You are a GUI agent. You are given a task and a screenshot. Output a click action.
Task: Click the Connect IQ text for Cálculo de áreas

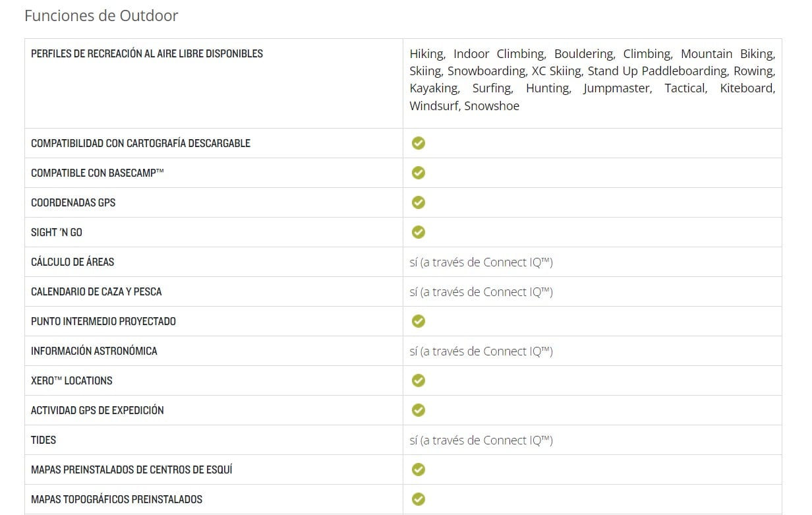(481, 262)
